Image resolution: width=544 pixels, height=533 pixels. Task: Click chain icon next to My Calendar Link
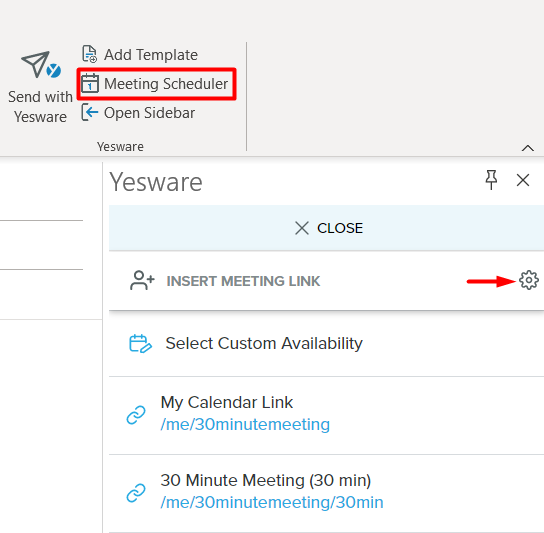coord(136,415)
